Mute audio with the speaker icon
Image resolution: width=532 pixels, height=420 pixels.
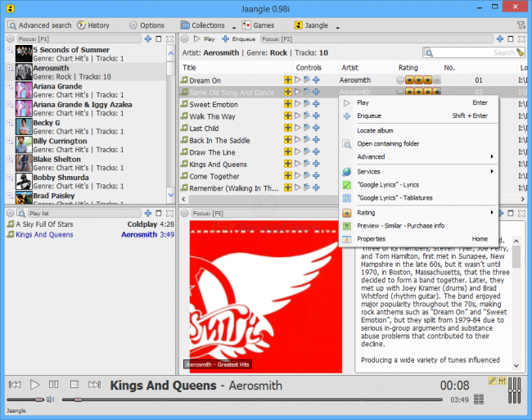[x=51, y=400]
